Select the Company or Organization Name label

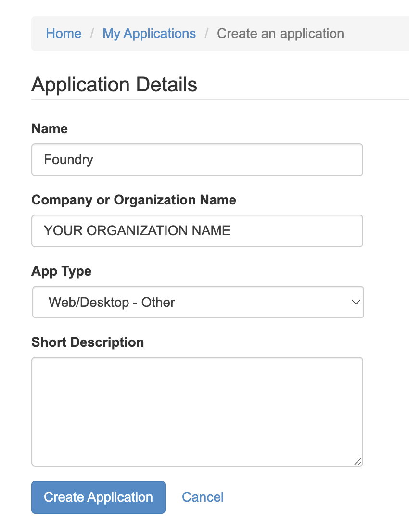(133, 200)
